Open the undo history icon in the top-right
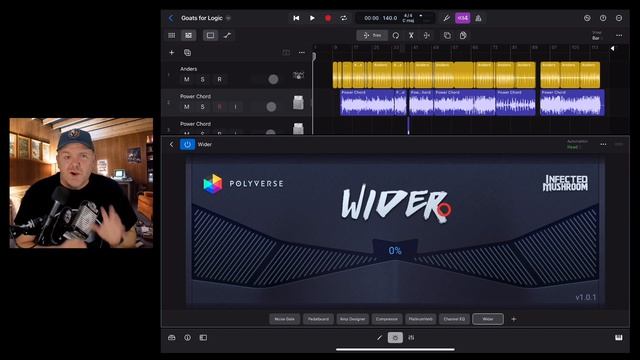This screenshot has height=360, width=640. pyautogui.click(x=587, y=18)
